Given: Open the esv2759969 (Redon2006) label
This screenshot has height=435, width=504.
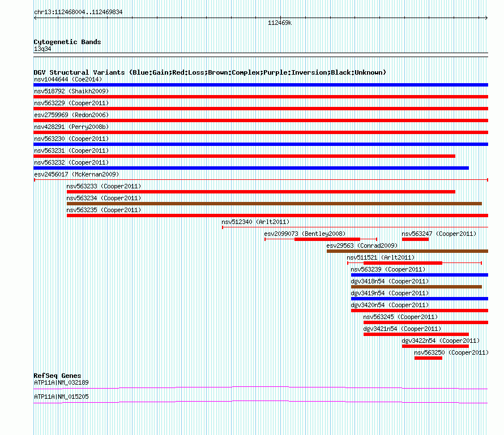Looking at the screenshot, I should [x=71, y=115].
